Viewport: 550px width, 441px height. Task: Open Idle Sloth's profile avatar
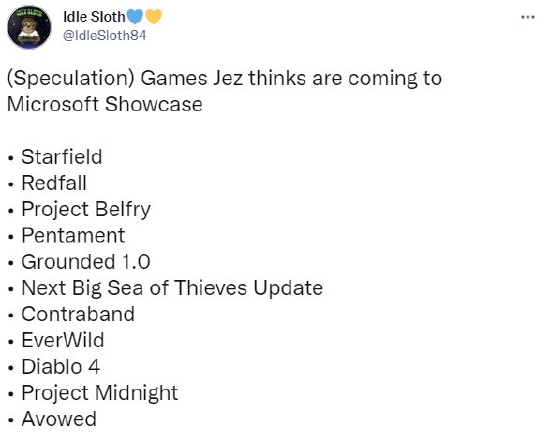pos(29,27)
